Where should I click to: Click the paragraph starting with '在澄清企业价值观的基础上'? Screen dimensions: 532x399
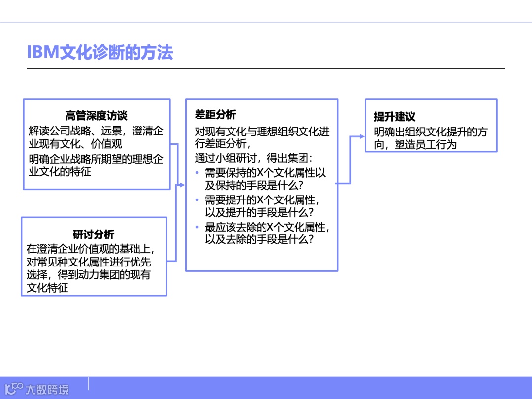tap(90, 268)
